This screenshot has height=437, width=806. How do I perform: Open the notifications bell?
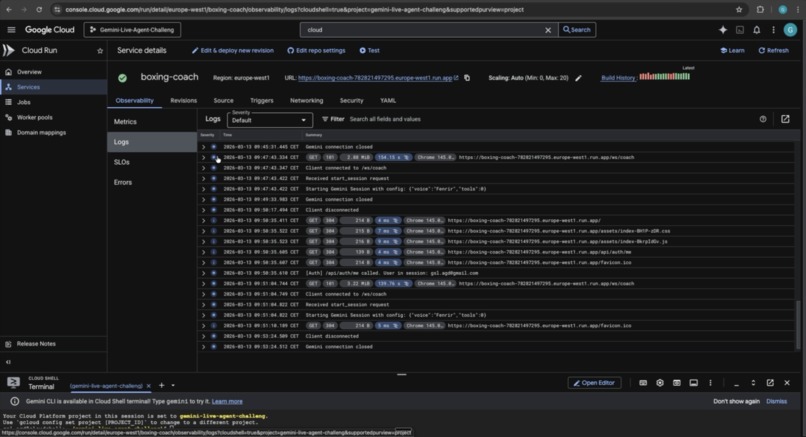click(x=757, y=30)
